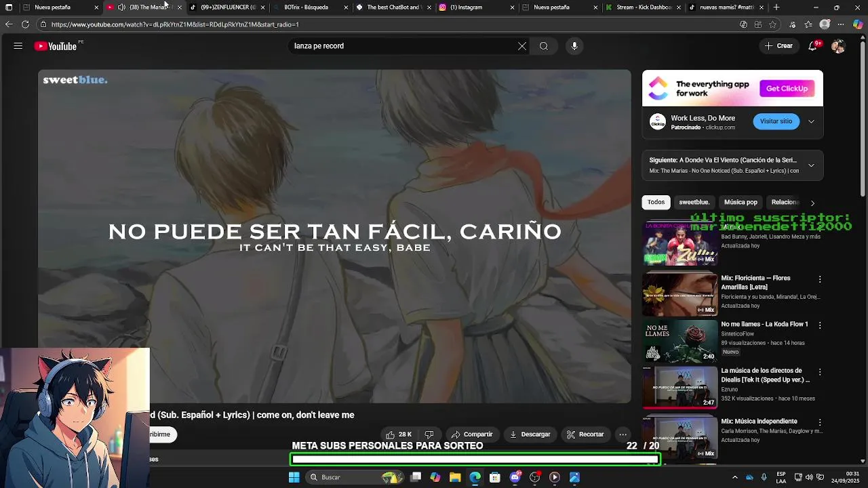Click the video player area
The width and height of the screenshot is (868, 488).
pos(334,237)
